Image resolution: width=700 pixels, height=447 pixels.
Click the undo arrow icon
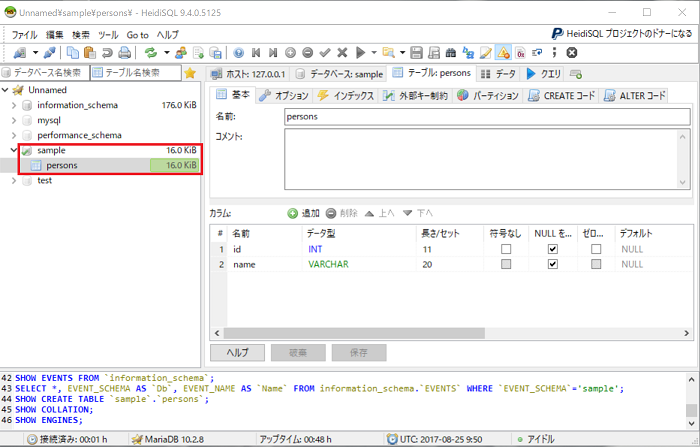point(107,53)
